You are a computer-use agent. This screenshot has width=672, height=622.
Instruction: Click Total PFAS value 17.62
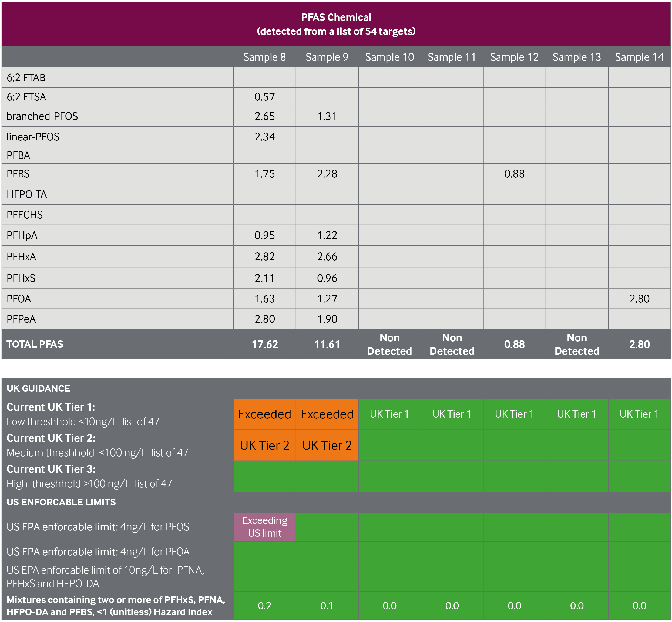(265, 344)
